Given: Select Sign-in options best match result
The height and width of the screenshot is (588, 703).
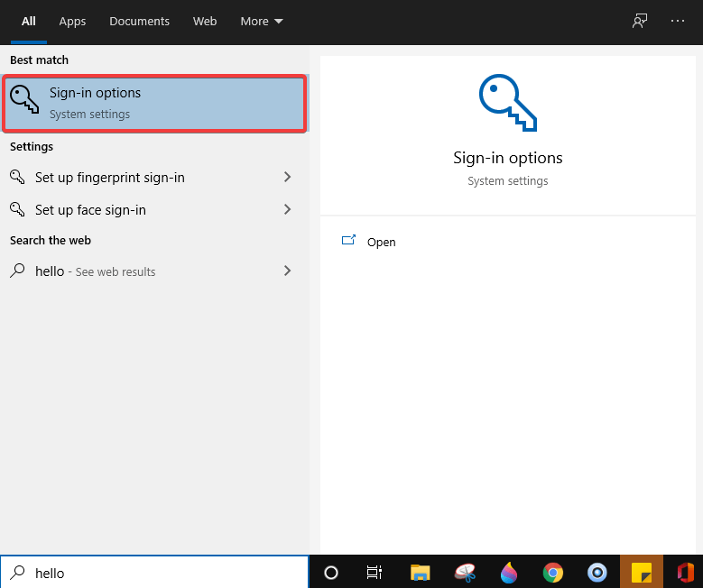Looking at the screenshot, I should 154,104.
